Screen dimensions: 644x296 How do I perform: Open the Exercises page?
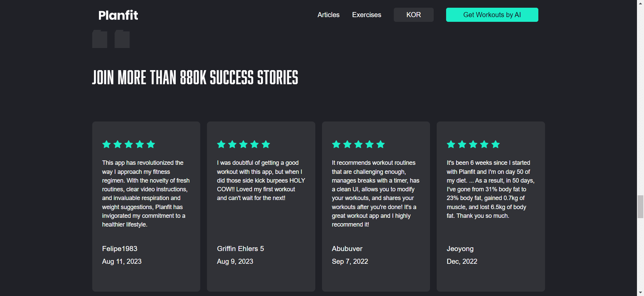367,15
